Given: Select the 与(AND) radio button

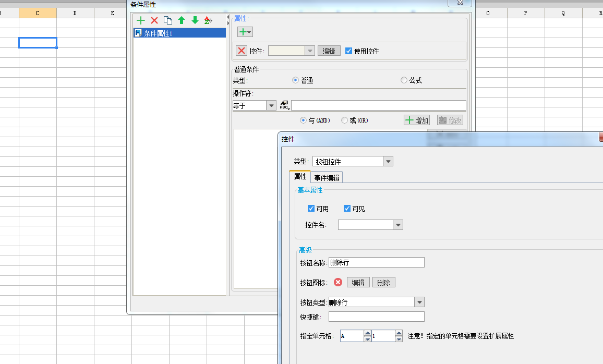Looking at the screenshot, I should [x=303, y=120].
